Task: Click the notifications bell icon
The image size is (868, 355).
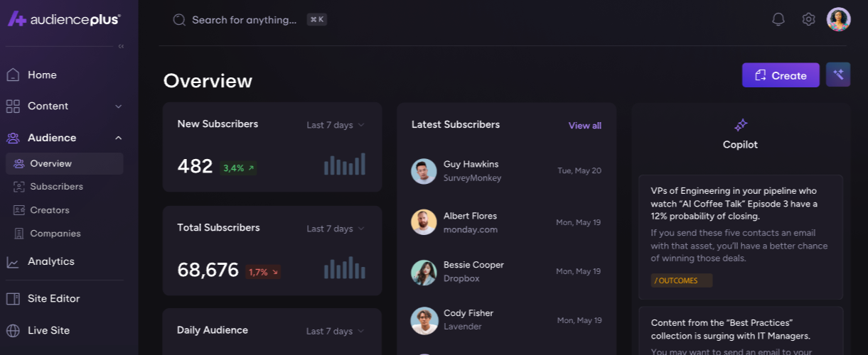Action: pos(778,19)
